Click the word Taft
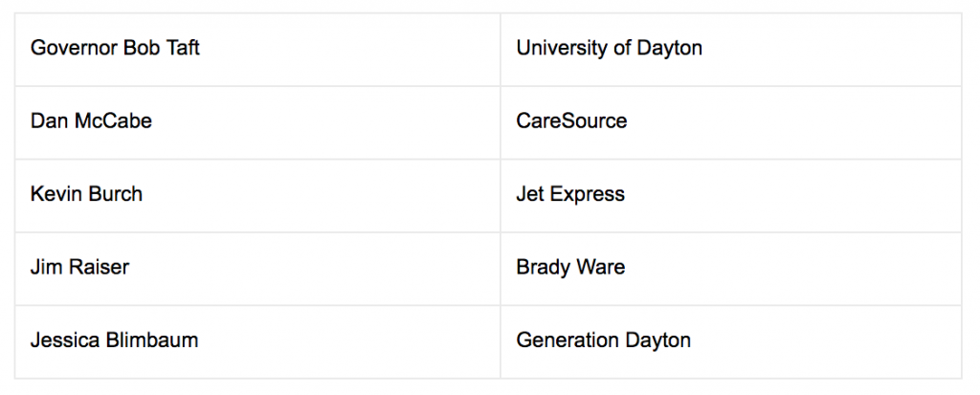980x395 pixels. [x=183, y=48]
